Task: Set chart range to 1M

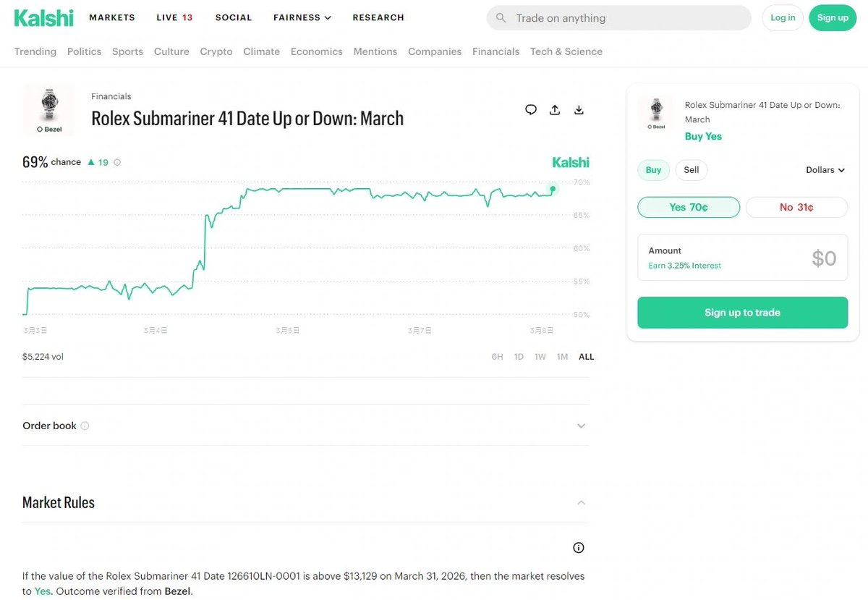Action: (x=562, y=357)
